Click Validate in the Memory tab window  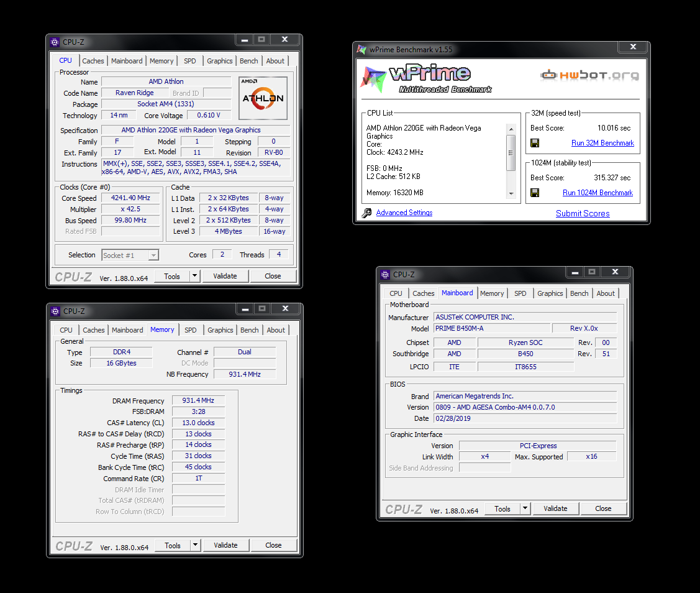[225, 545]
